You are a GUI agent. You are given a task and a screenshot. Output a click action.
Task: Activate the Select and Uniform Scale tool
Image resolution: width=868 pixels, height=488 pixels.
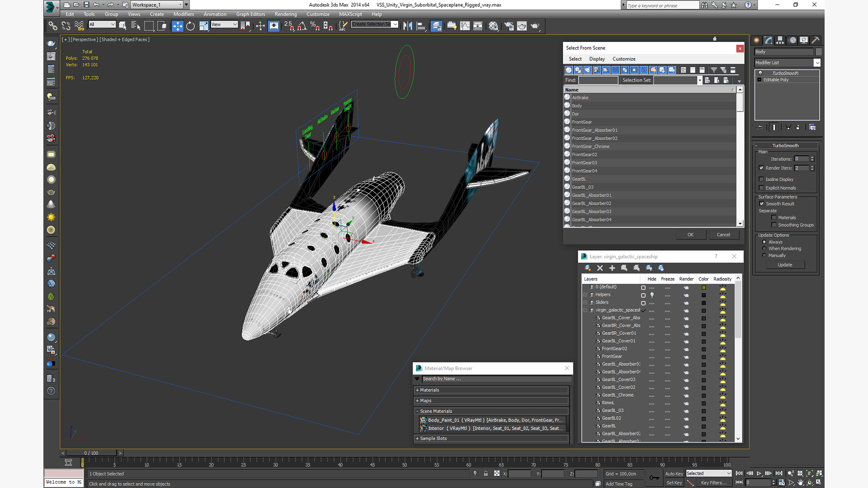point(204,26)
